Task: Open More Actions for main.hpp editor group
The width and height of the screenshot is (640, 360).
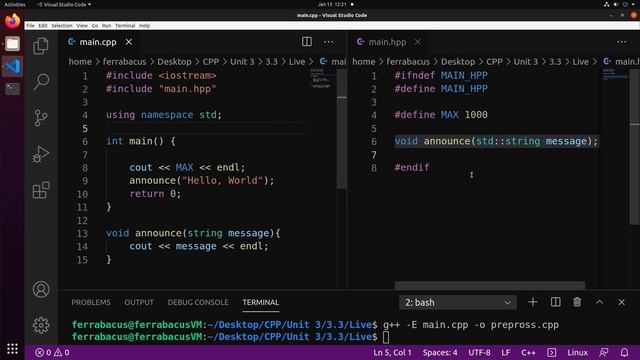Action: (x=621, y=42)
